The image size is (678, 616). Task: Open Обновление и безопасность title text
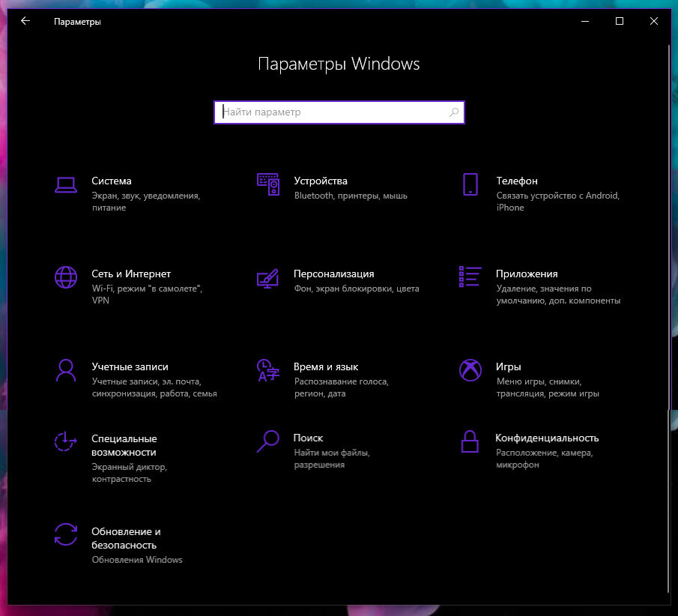pos(126,538)
